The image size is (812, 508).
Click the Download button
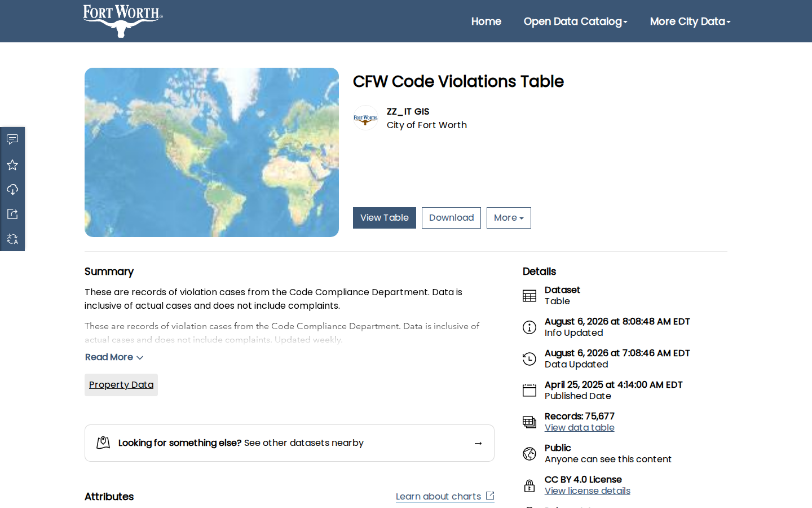coord(451,218)
